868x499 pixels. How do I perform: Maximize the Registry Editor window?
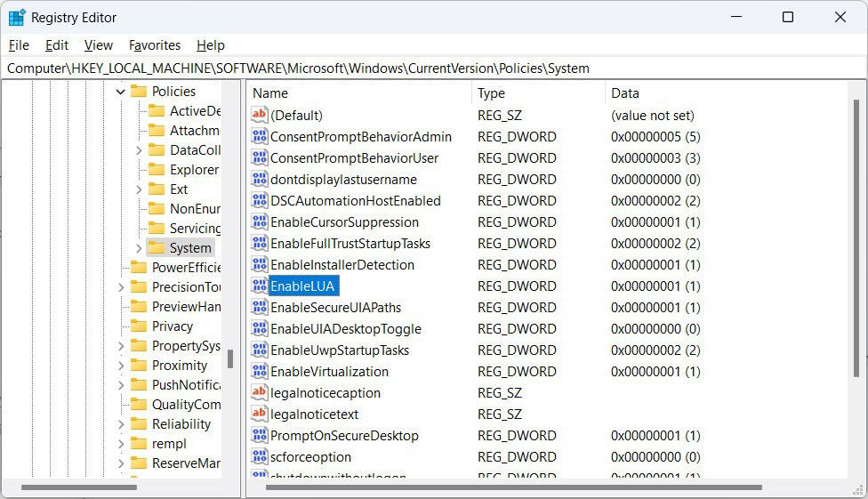click(788, 17)
